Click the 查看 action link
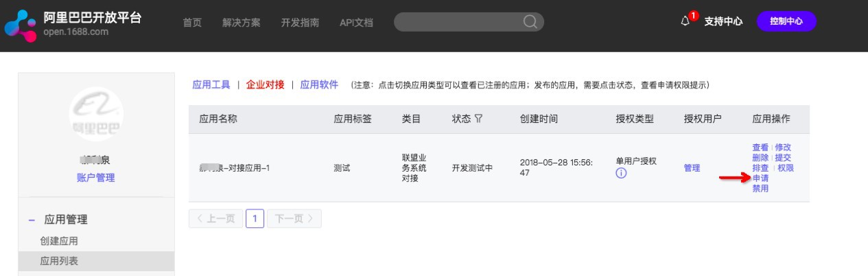The image size is (868, 276). 760,147
